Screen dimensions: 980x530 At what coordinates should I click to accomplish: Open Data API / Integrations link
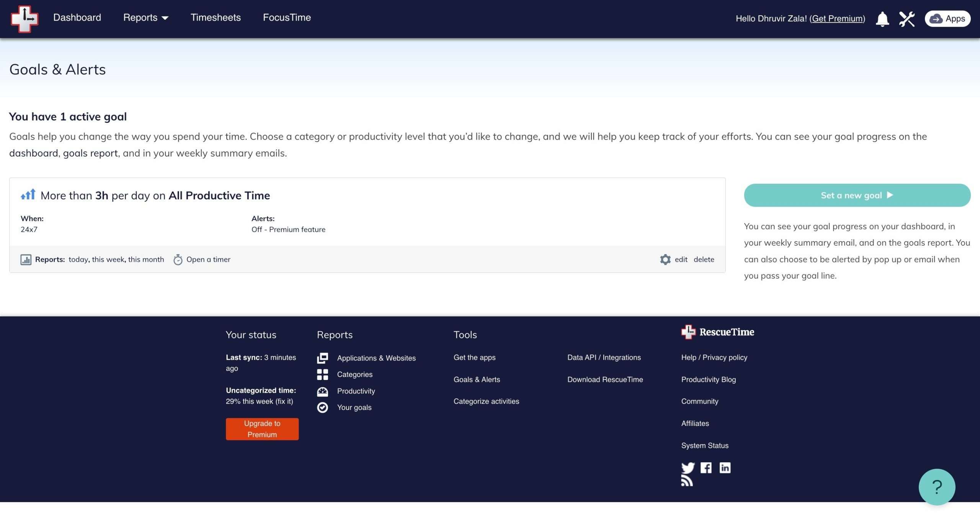[604, 357]
